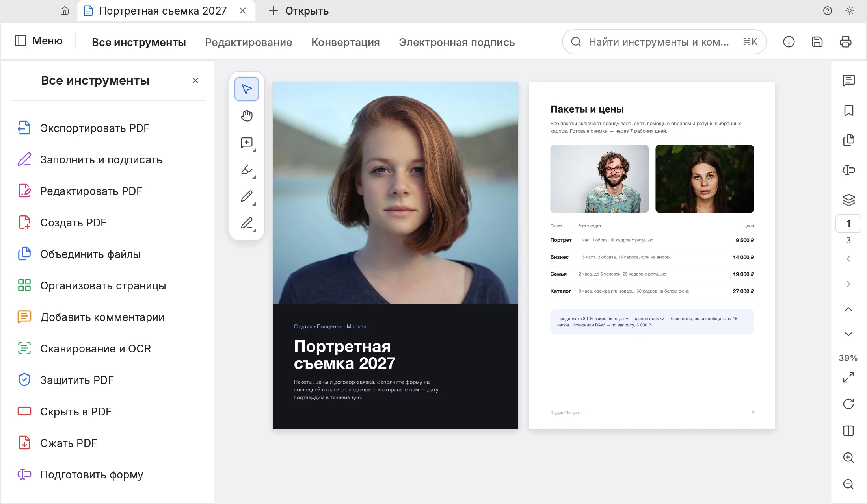Pick the highlighter tool
This screenshot has width=867, height=504.
tap(247, 170)
